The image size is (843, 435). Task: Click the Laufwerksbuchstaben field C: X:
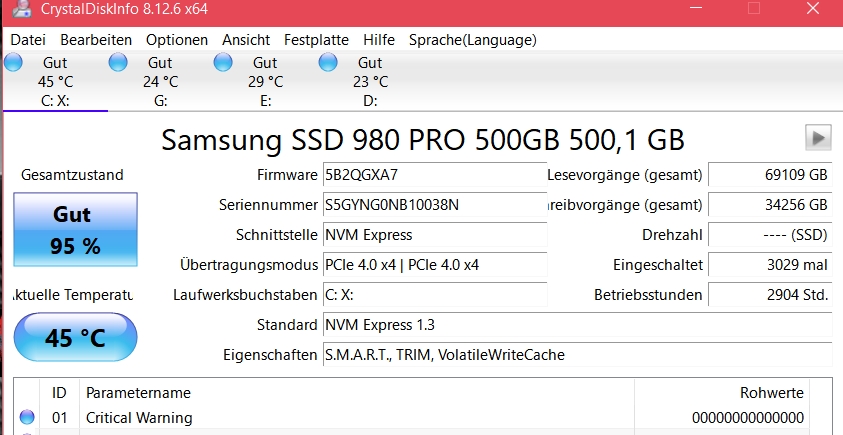pos(434,295)
